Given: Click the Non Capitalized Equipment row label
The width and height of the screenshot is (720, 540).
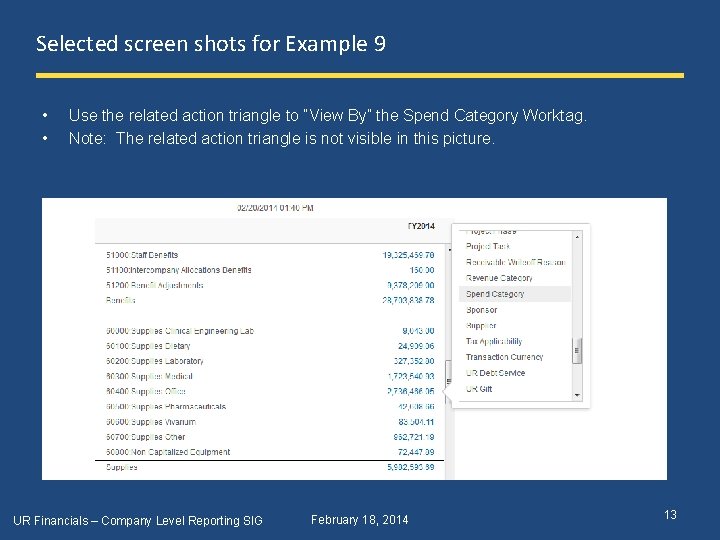Looking at the screenshot, I should pyautogui.click(x=168, y=452).
